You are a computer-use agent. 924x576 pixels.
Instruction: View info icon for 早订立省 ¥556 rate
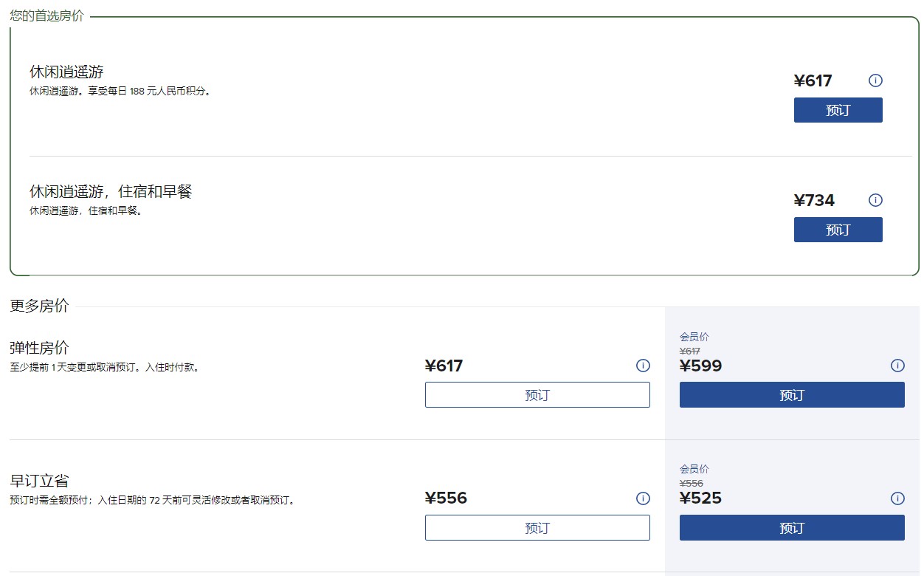tap(643, 498)
